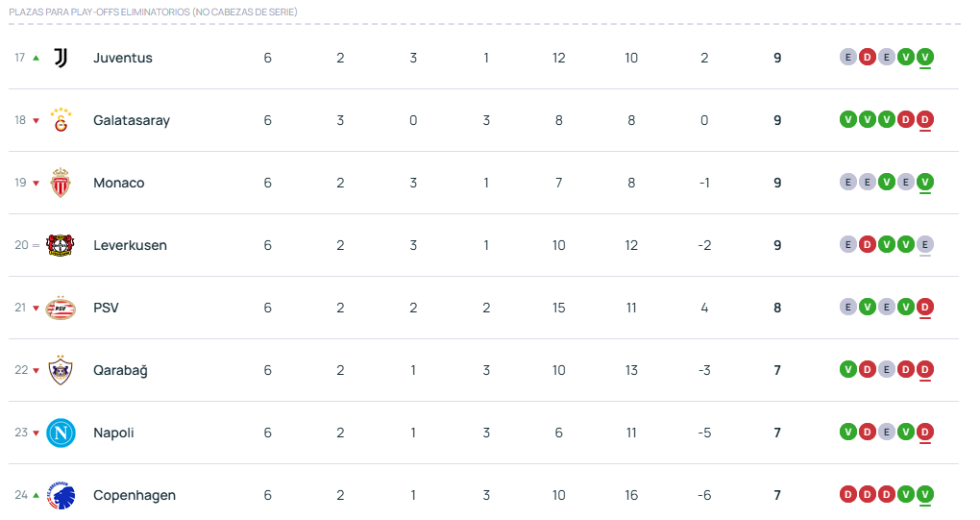Image resolution: width=980 pixels, height=520 pixels.
Task: Open the Juventus team link
Action: click(123, 58)
